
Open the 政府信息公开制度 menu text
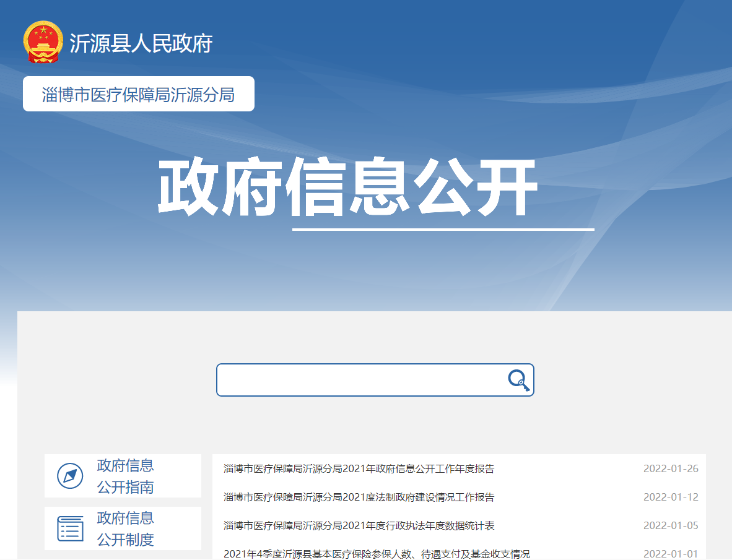(125, 528)
